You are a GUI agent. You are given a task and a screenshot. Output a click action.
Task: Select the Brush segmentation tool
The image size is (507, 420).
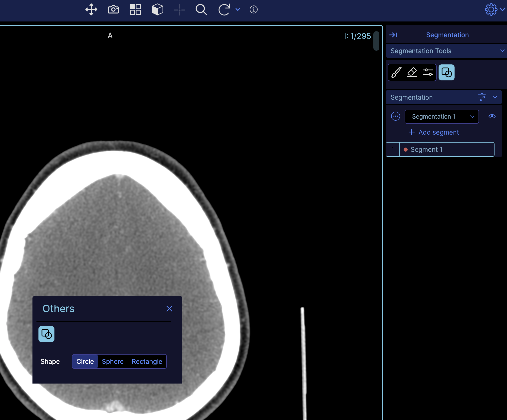click(396, 72)
